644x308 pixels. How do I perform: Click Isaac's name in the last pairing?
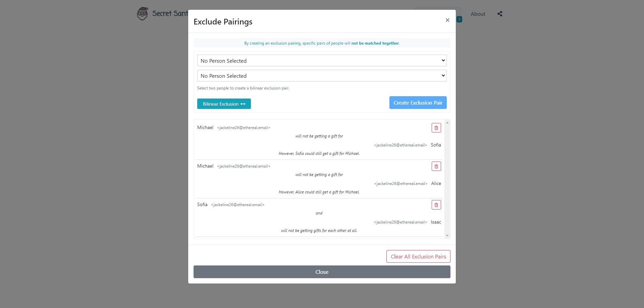tap(436, 222)
